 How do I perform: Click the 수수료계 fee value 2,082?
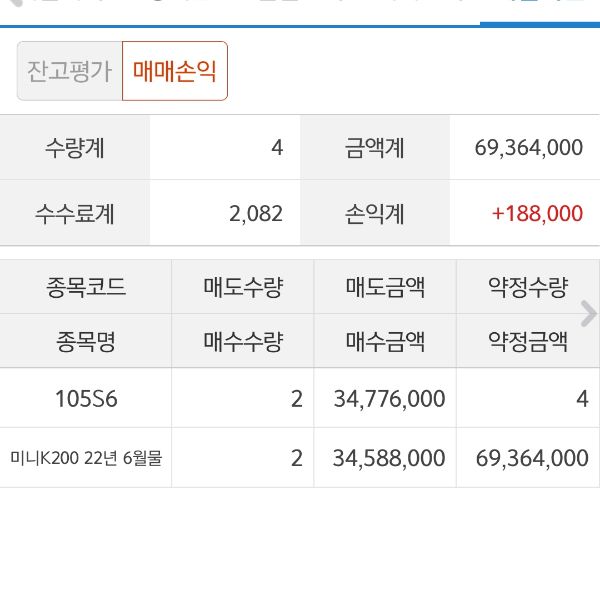coord(255,213)
